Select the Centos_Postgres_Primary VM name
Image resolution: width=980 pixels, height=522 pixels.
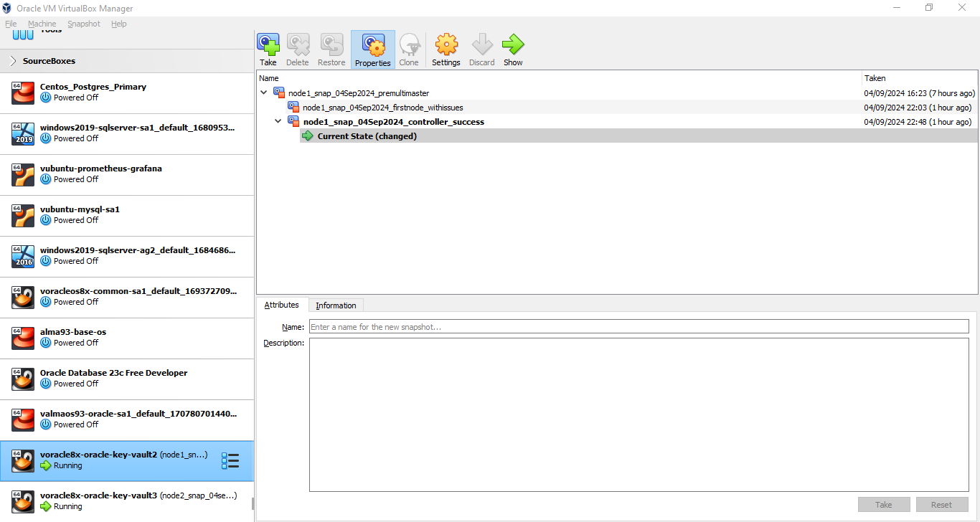pyautogui.click(x=93, y=87)
